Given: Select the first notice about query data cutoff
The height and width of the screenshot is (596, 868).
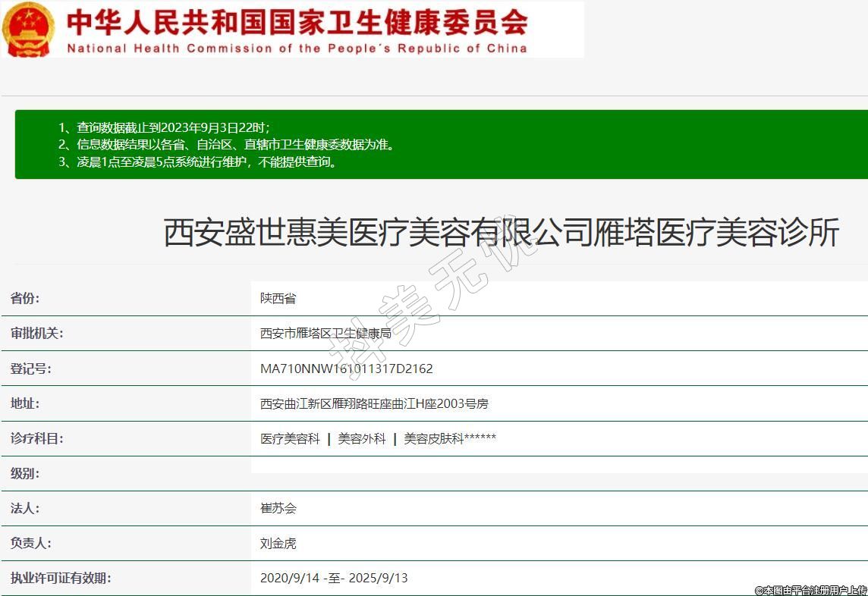Looking at the screenshot, I should [164, 127].
